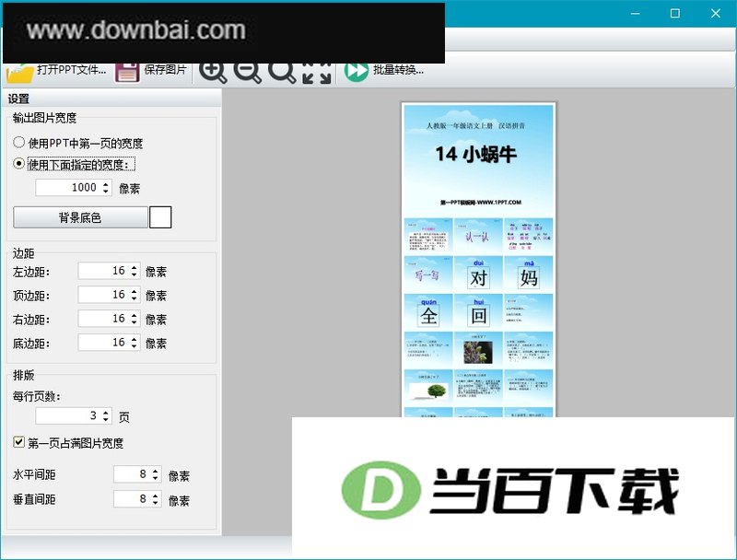Viewport: 737px width, 560px height.
Task: Reset zoom with the plain magnifier icon
Action: pos(282,73)
